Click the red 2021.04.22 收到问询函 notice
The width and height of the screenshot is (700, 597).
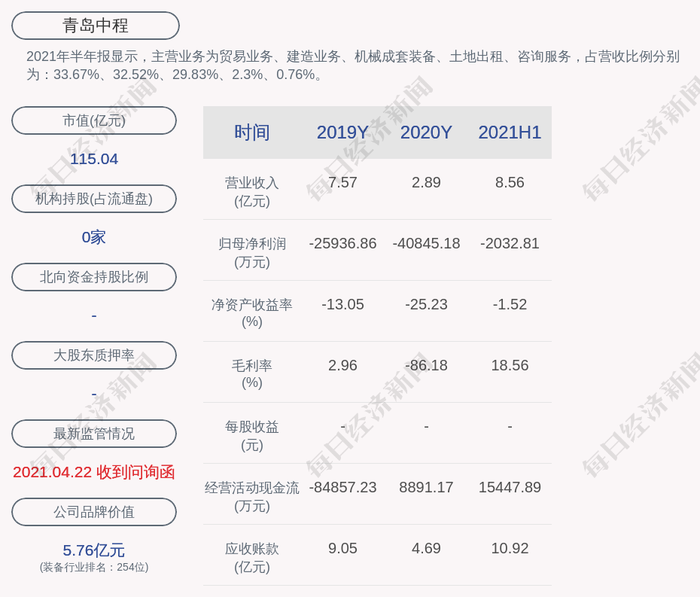click(94, 472)
